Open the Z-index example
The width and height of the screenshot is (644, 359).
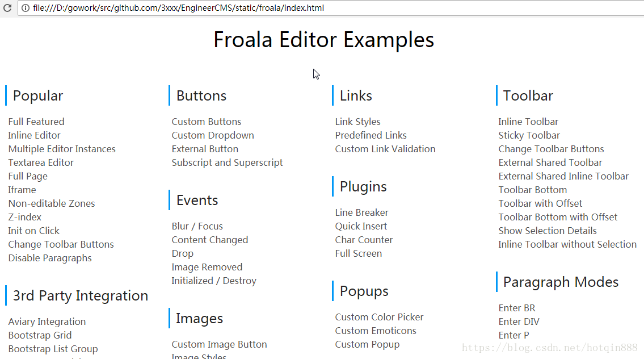(x=24, y=217)
